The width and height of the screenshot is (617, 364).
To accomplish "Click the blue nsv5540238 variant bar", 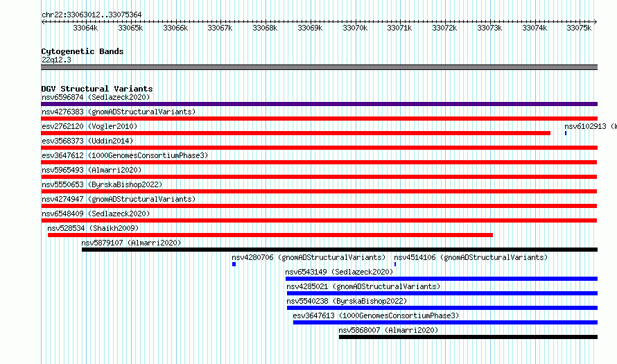I will tap(442, 308).
